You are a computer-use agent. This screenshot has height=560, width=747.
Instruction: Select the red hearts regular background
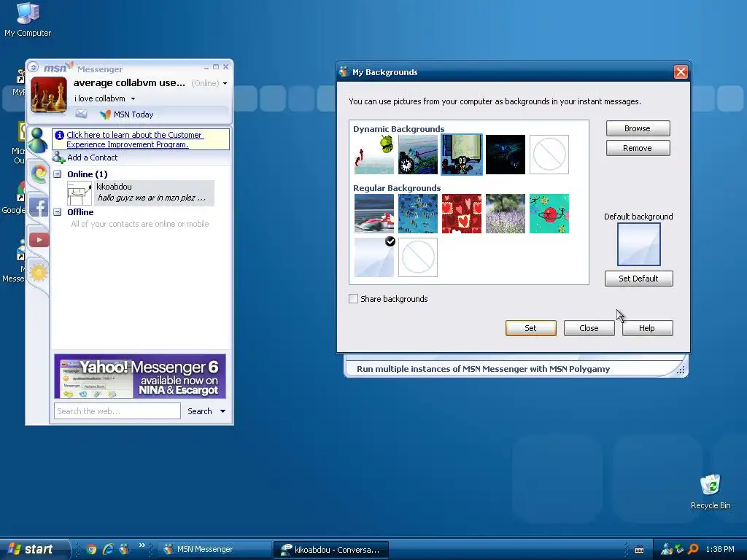pos(462,214)
